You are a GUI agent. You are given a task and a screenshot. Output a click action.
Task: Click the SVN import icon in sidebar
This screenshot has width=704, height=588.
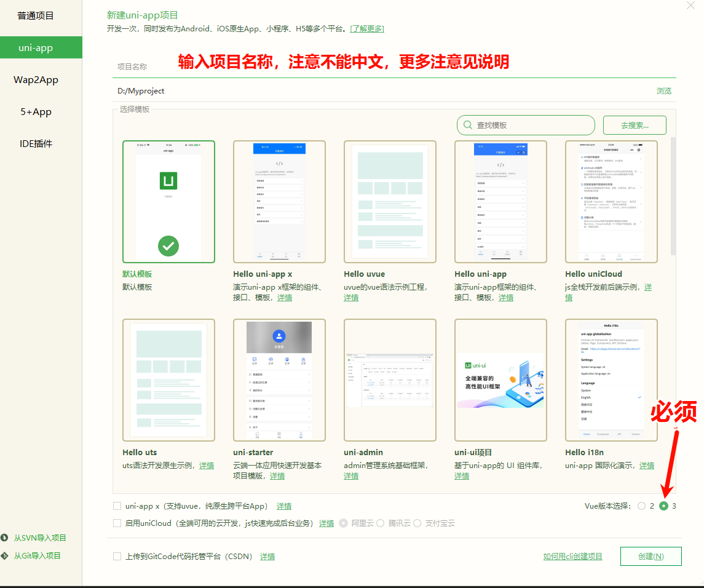[5, 538]
